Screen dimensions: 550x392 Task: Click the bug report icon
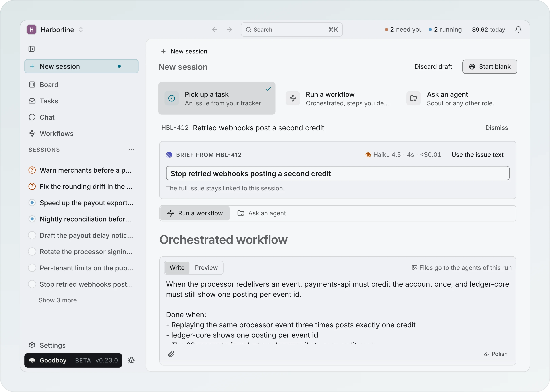coord(131,360)
